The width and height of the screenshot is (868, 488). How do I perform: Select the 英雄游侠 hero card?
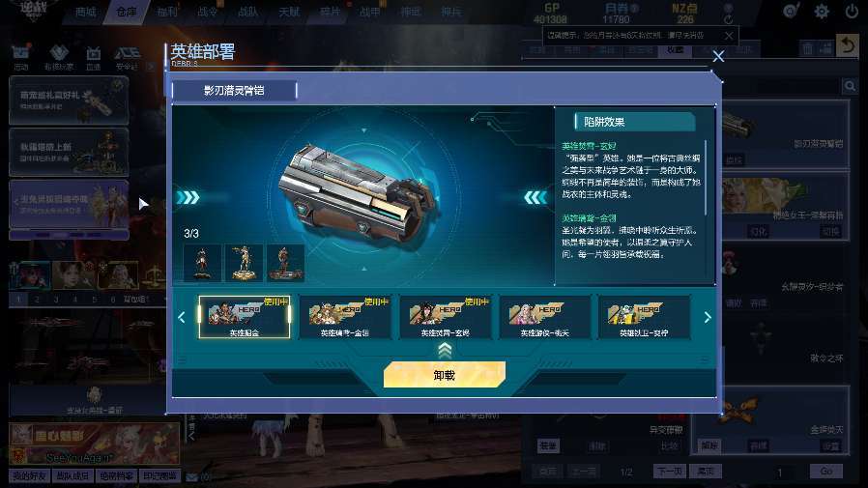pos(545,317)
